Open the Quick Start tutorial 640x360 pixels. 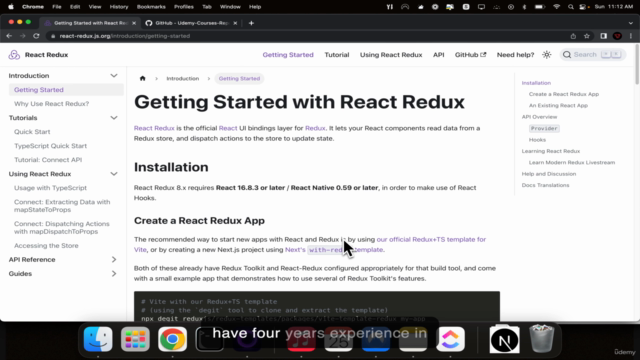click(32, 132)
